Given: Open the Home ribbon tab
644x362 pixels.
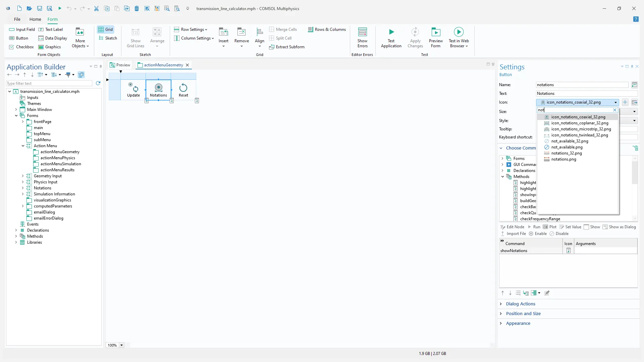Looking at the screenshot, I should [x=35, y=19].
